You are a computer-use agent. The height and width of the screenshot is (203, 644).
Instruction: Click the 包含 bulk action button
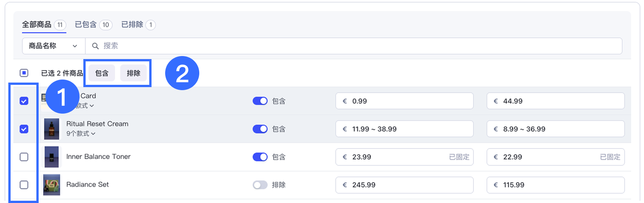coord(102,73)
